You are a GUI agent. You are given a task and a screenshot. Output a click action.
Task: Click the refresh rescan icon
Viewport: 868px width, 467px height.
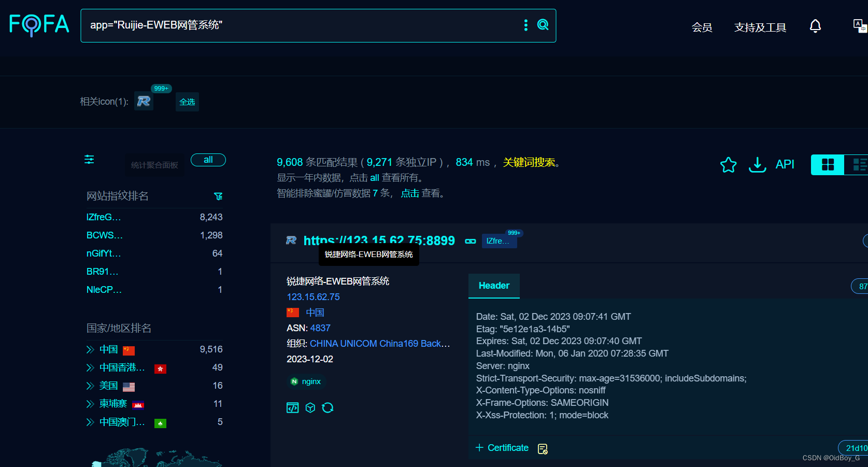(328, 408)
